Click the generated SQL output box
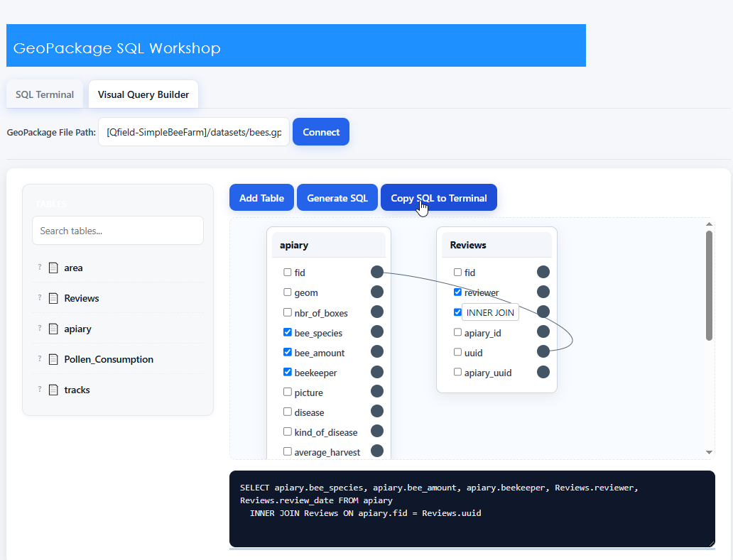733x560 pixels. tap(472, 509)
